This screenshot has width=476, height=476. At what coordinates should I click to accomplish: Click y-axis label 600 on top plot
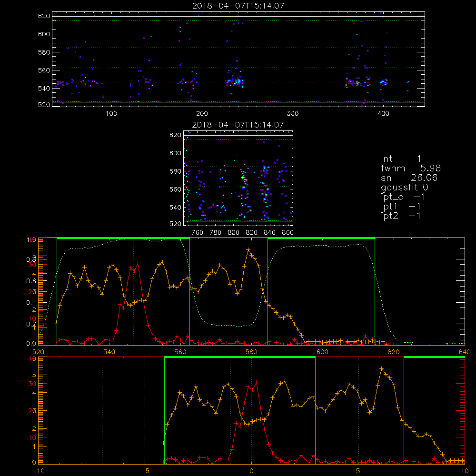[44, 34]
